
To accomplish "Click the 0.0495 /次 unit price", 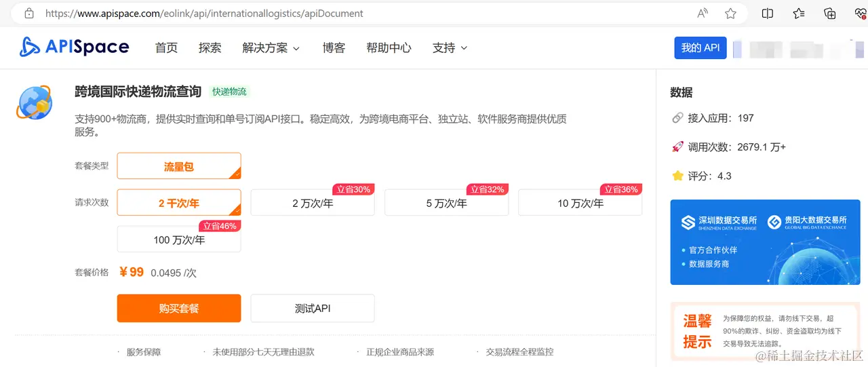I will point(174,273).
